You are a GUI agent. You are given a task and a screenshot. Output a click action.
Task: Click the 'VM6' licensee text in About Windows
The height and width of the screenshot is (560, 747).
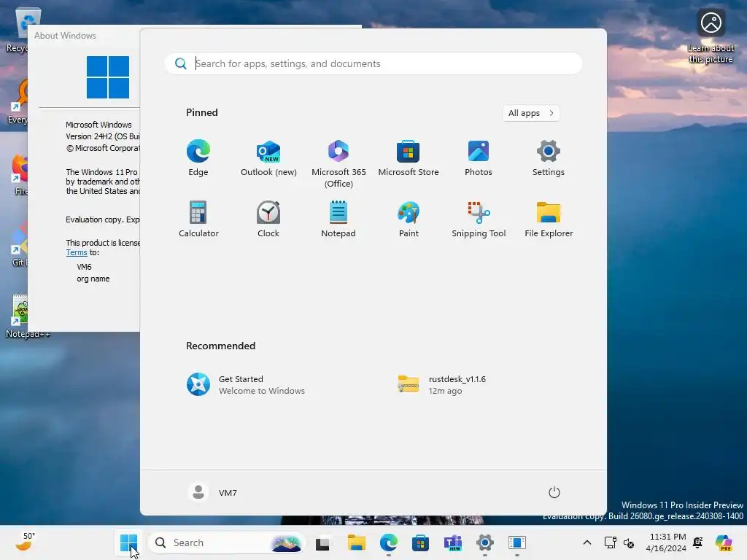pos(85,267)
